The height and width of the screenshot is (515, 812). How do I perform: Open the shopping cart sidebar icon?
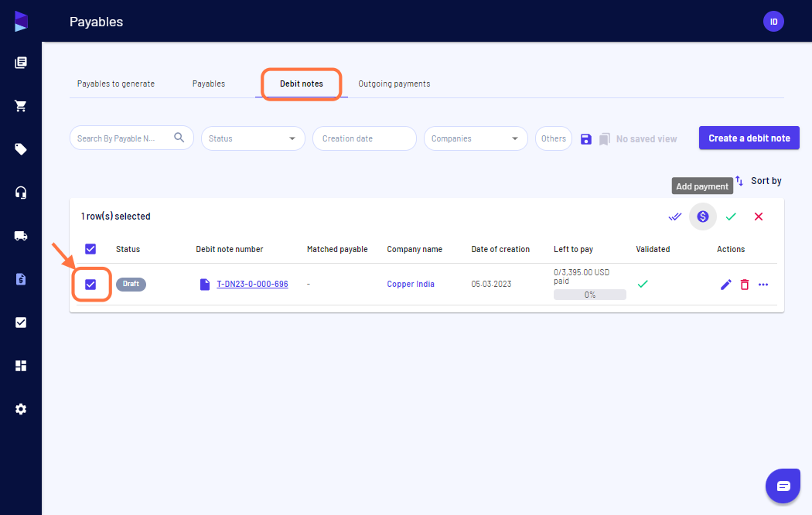(x=21, y=106)
